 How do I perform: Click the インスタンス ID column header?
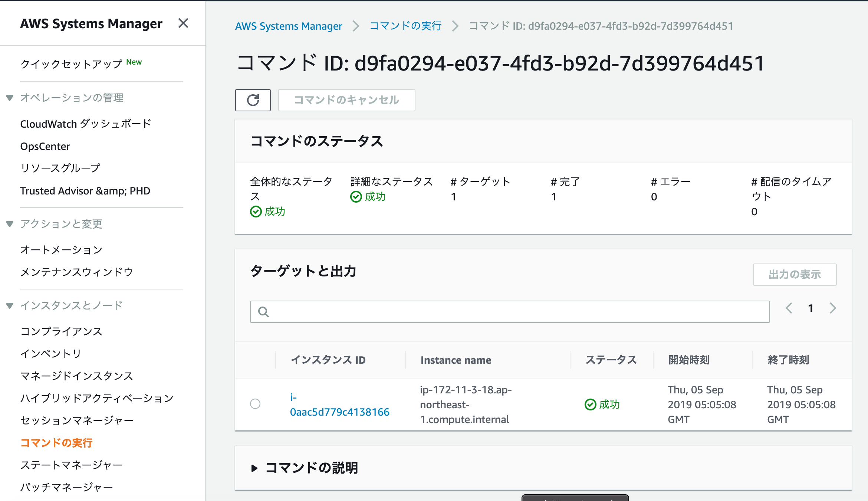pos(328,360)
